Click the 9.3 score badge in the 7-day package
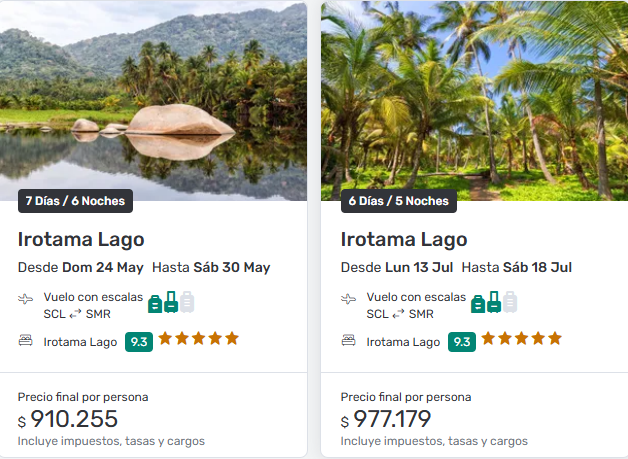 click(139, 342)
